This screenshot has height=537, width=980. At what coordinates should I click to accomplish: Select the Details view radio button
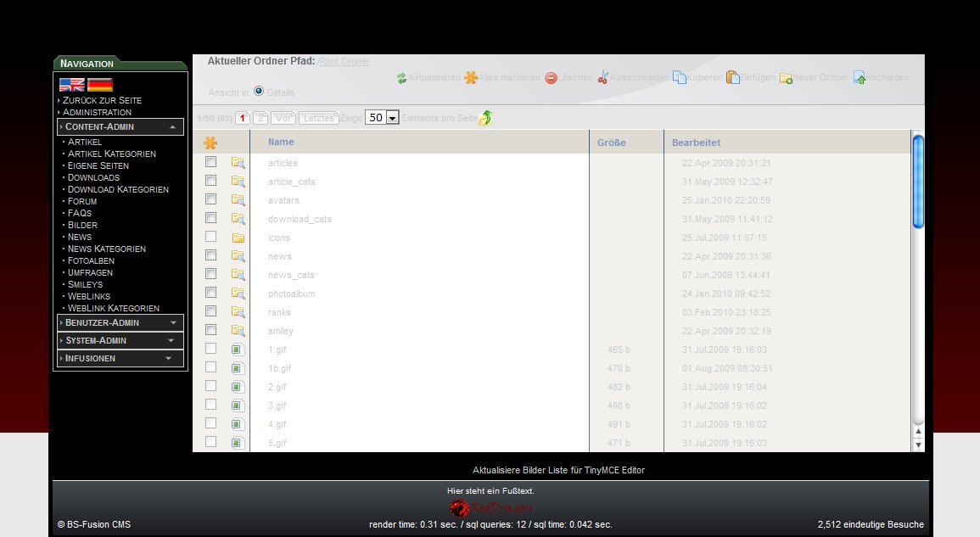(259, 92)
